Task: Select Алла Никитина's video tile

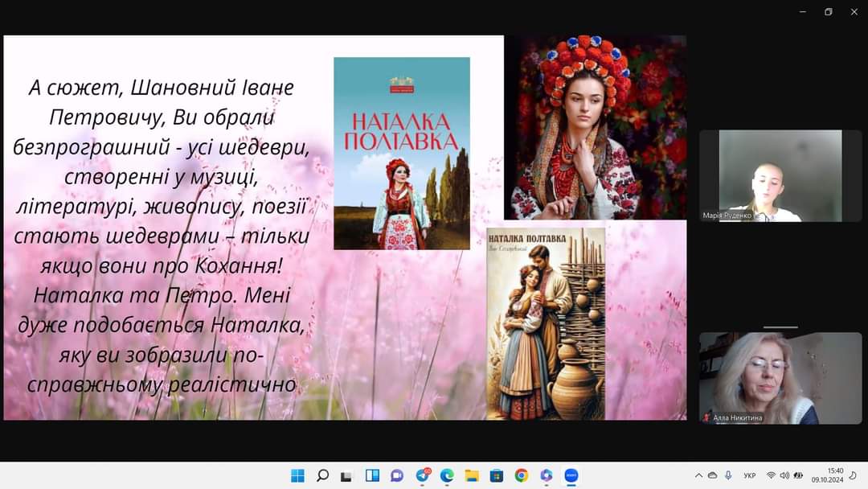Action: 780,378
